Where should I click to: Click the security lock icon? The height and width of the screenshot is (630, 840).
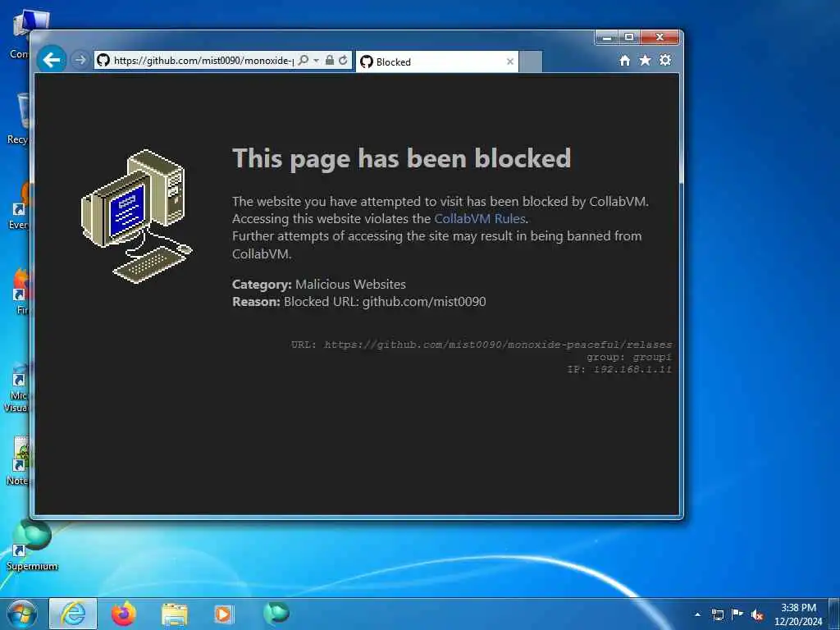[x=330, y=60]
